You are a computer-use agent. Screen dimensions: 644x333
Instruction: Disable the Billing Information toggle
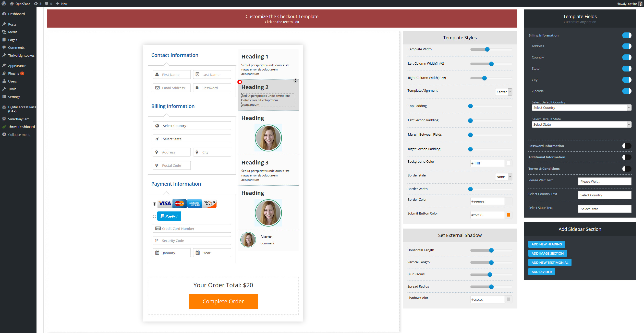[x=627, y=35]
